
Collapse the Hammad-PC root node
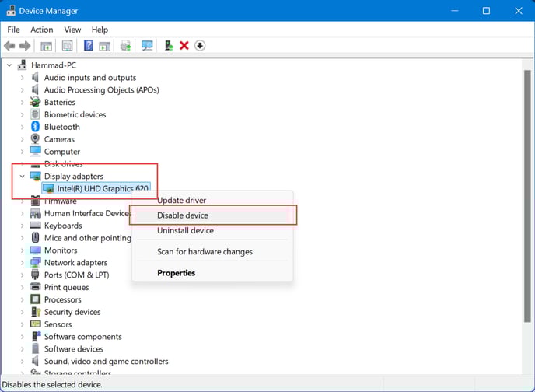point(9,65)
